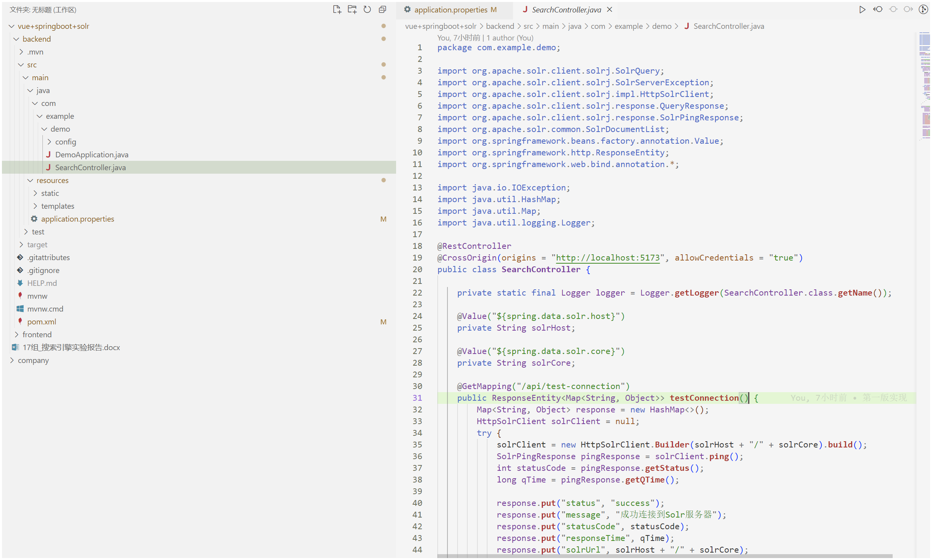Screen dimensions: 932x560
Task: Select the SearchController.java tab
Action: coord(566,10)
